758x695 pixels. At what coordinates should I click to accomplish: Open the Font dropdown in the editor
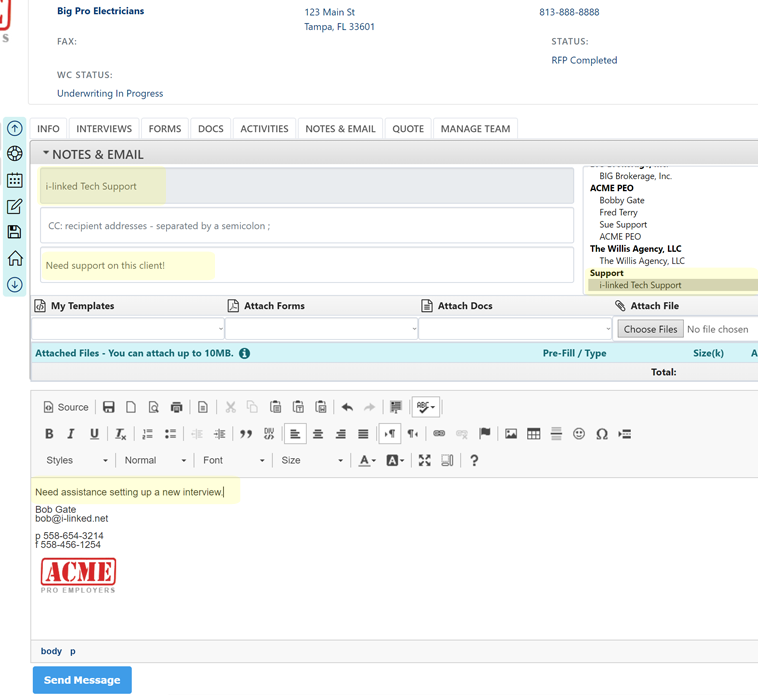[x=233, y=460]
